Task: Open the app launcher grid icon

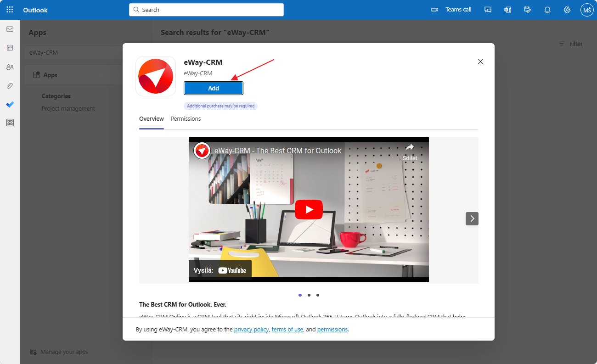Action: [10, 10]
